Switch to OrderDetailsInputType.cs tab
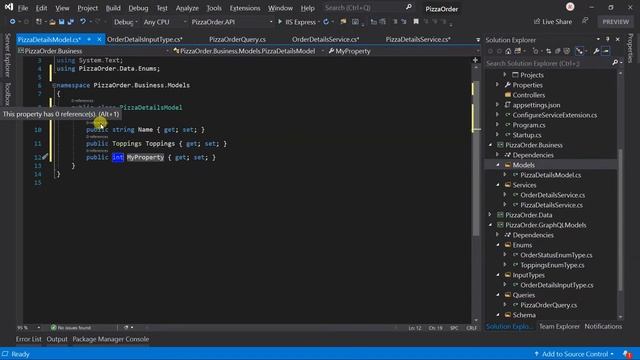Screen dimensions: 640x360 (144, 39)
